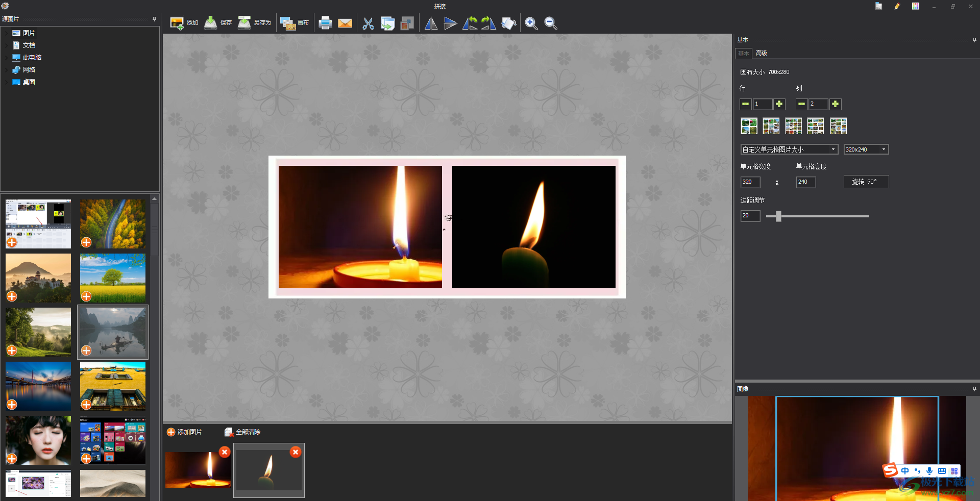
Task: Click the 边距调节 slider handle
Action: 778,216
